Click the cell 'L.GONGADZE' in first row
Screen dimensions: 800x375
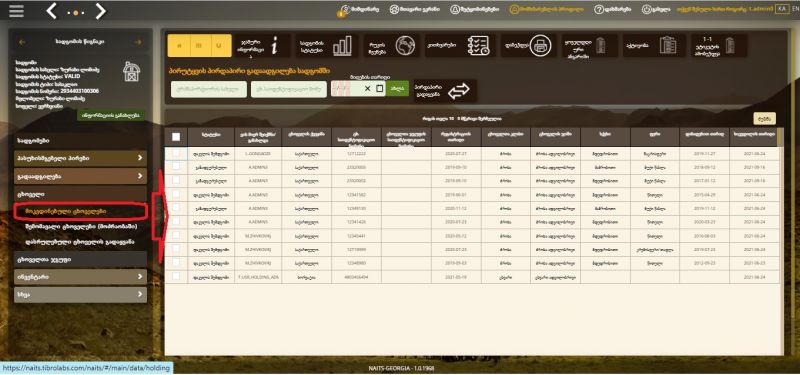[258, 153]
